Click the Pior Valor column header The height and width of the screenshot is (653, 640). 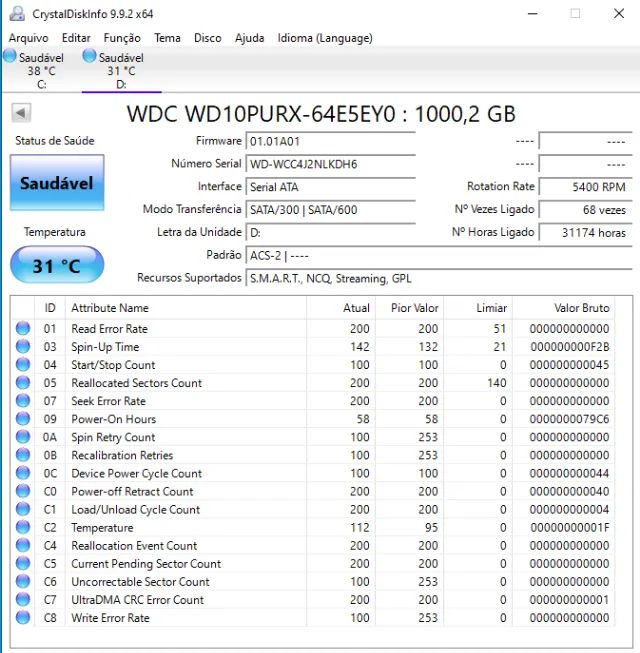coord(410,308)
